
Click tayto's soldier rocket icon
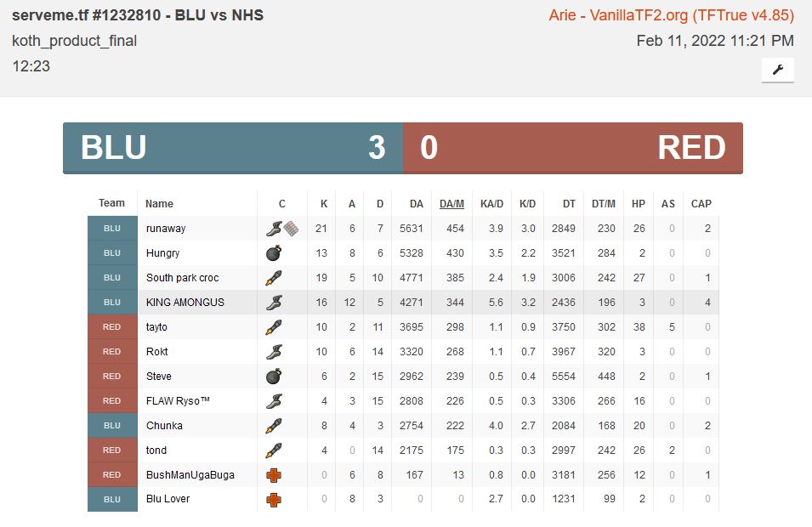(x=274, y=327)
